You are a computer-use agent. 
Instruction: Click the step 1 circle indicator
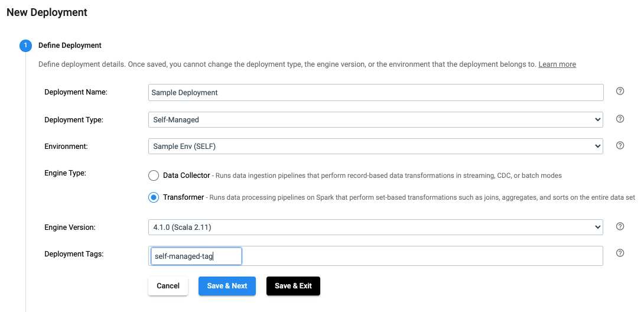(x=25, y=45)
